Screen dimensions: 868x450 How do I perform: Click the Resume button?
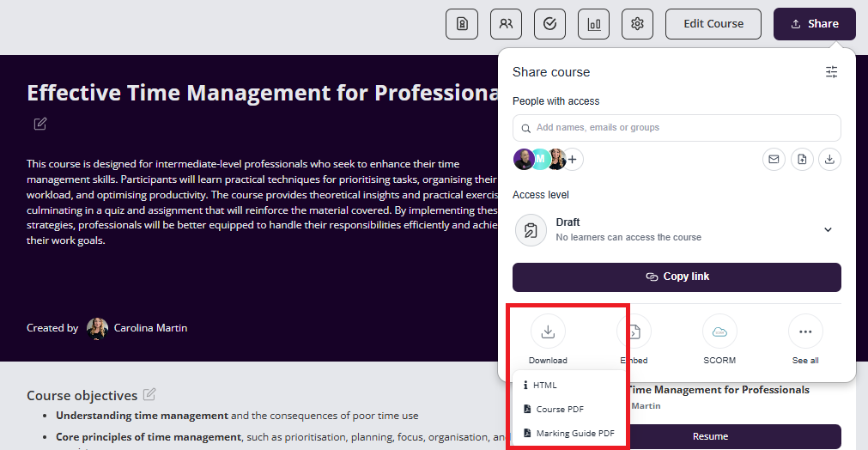click(x=710, y=436)
